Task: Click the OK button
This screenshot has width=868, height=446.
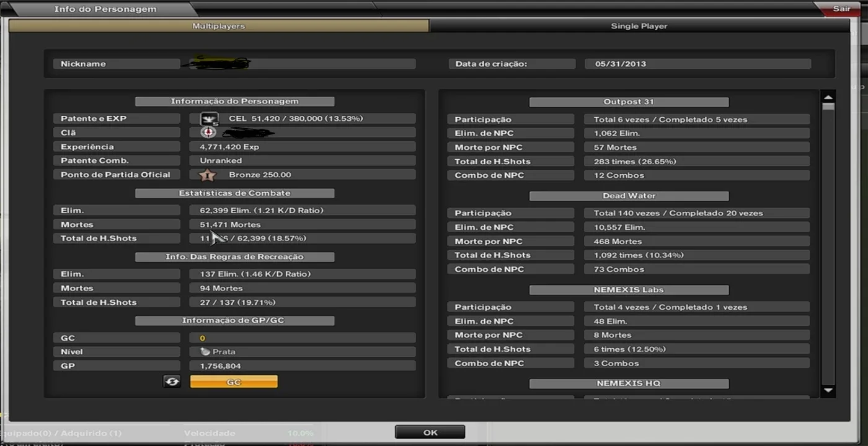Action: (430, 432)
